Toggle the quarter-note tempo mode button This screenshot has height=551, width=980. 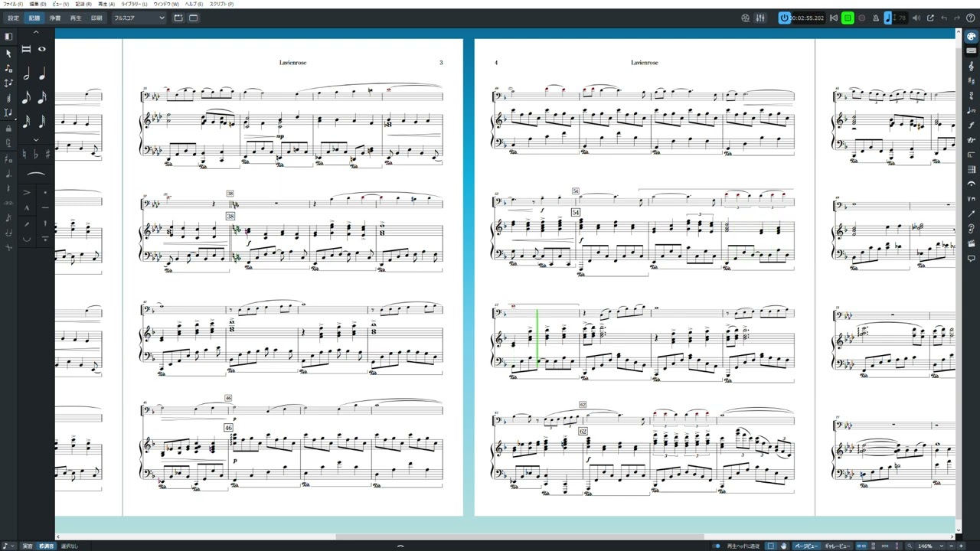click(888, 18)
